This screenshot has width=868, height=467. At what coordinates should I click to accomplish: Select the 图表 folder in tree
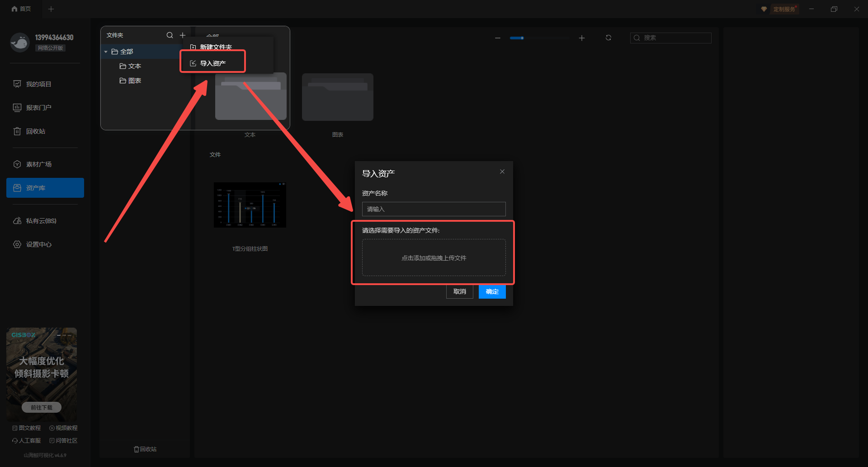134,81
